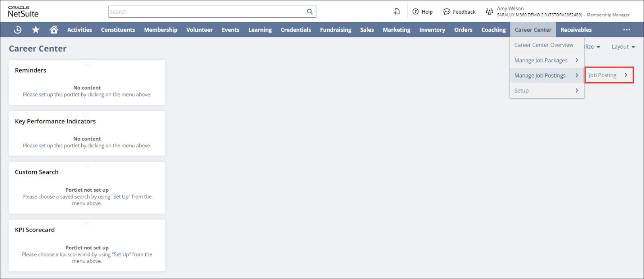Expand the Layout dropdown
The height and width of the screenshot is (279, 644).
[623, 47]
